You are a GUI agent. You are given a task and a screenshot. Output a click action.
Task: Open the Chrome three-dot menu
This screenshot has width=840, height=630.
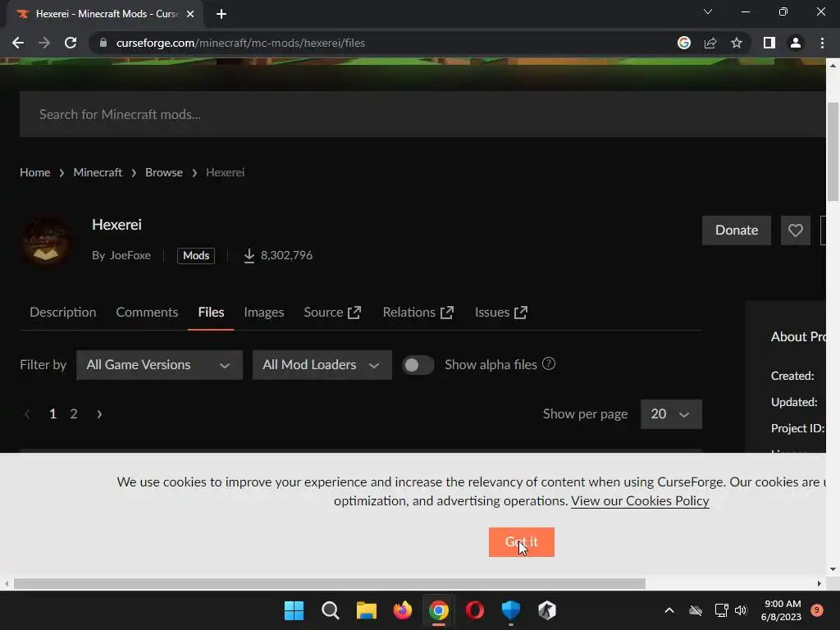point(822,43)
